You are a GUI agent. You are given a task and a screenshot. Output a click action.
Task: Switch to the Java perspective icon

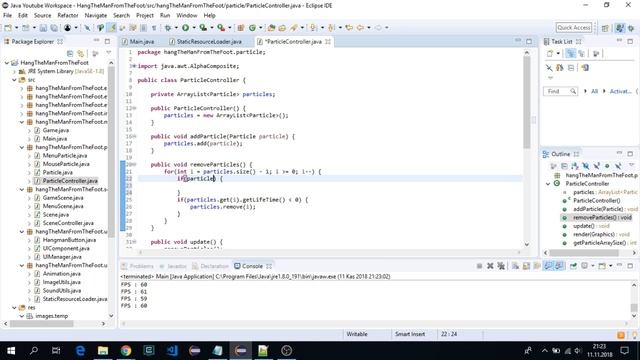click(x=620, y=28)
